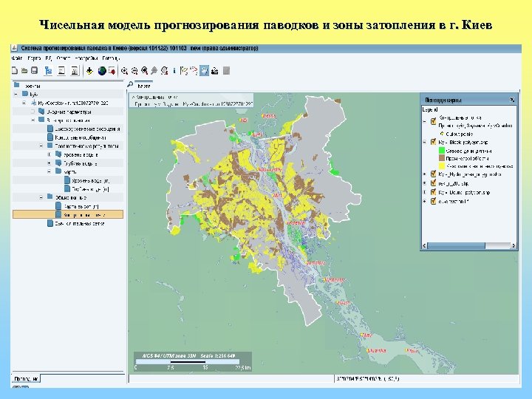Open the Map menu
The height and width of the screenshot is (399, 532).
pyautogui.click(x=34, y=58)
